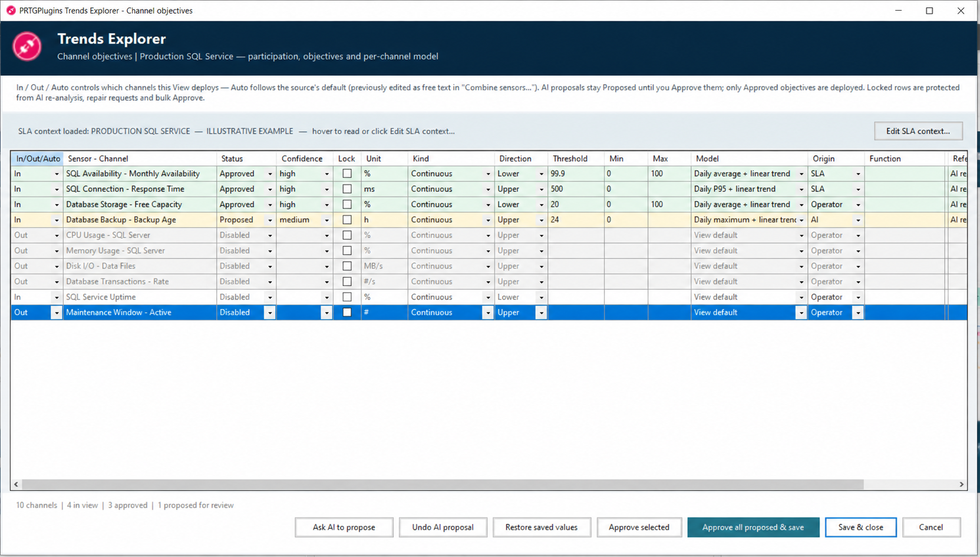Open Model dropdown for SQL Service Uptime row

(x=801, y=297)
